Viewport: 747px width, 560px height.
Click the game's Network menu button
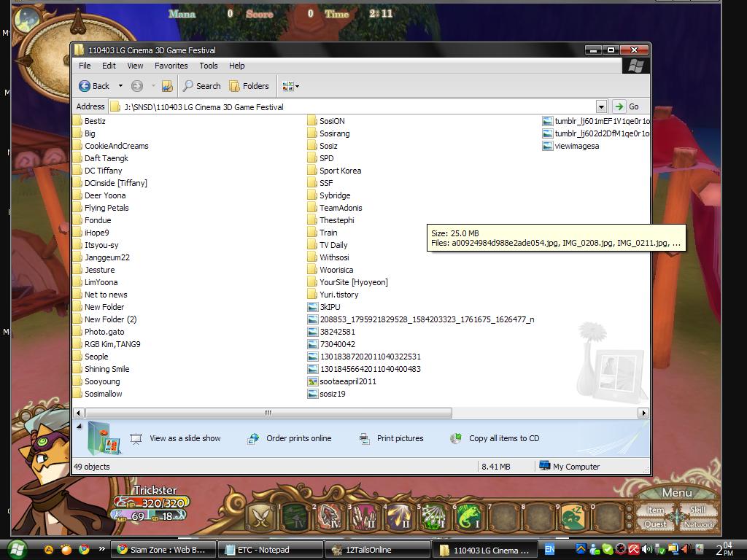tap(698, 524)
